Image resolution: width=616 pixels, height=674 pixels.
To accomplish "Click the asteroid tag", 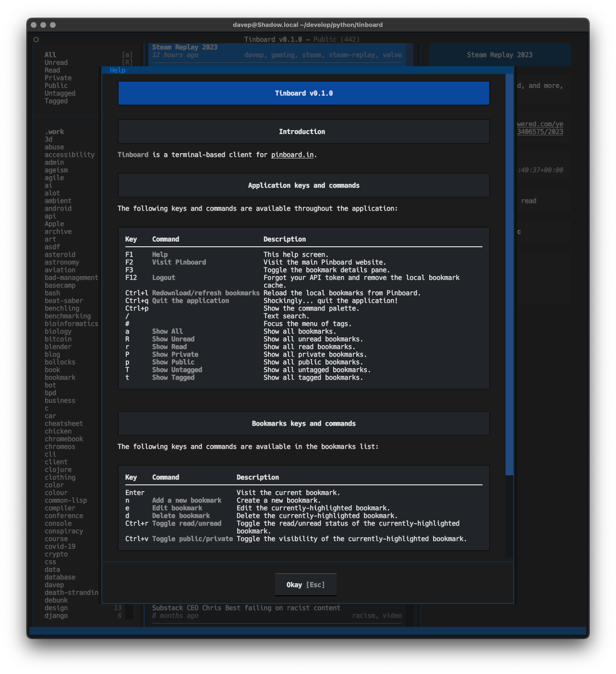I will [x=60, y=254].
